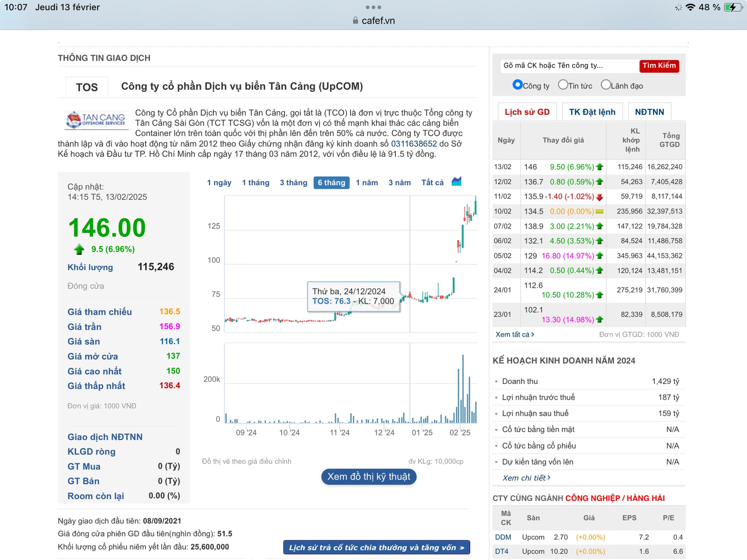Viewport: 747px width, 560px height.
Task: Click the area chart icon beside Tất cả
Action: (x=456, y=182)
